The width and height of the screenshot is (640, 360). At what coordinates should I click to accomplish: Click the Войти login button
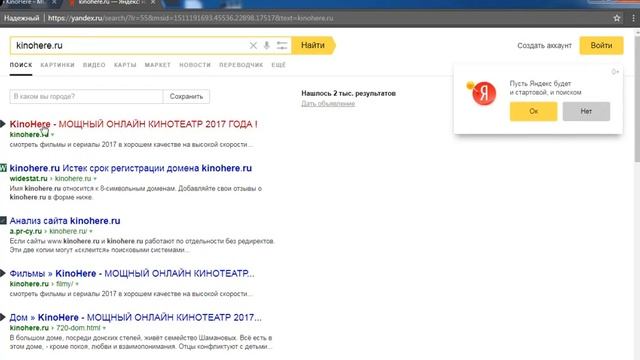601,45
